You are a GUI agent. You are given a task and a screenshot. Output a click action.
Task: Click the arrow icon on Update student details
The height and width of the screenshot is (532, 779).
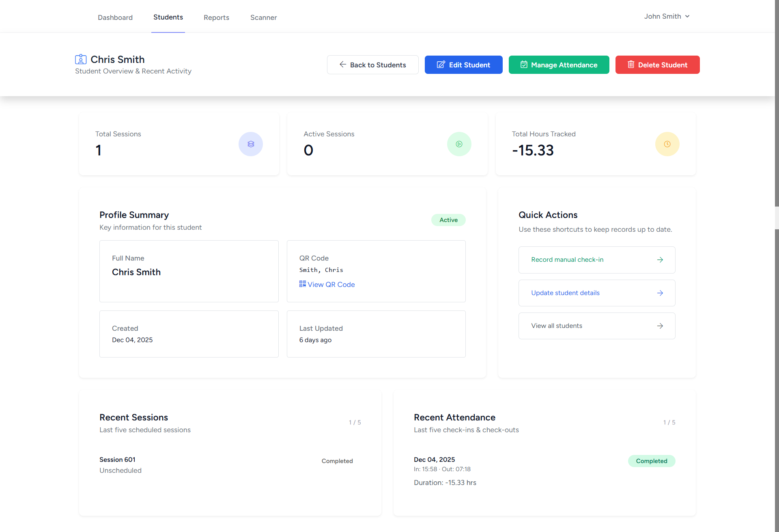point(660,293)
